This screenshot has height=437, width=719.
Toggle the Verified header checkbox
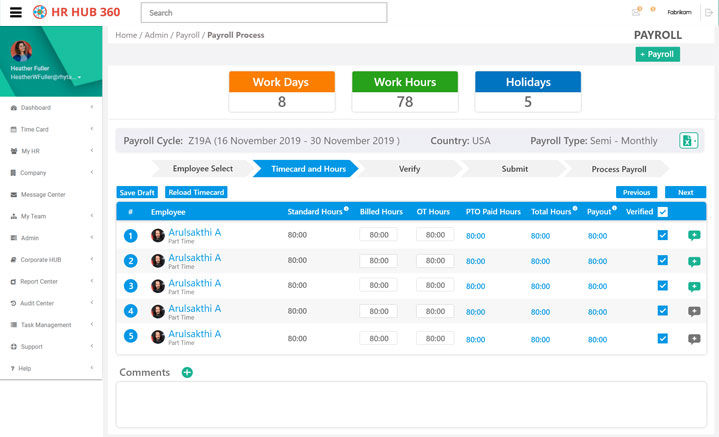(x=663, y=212)
